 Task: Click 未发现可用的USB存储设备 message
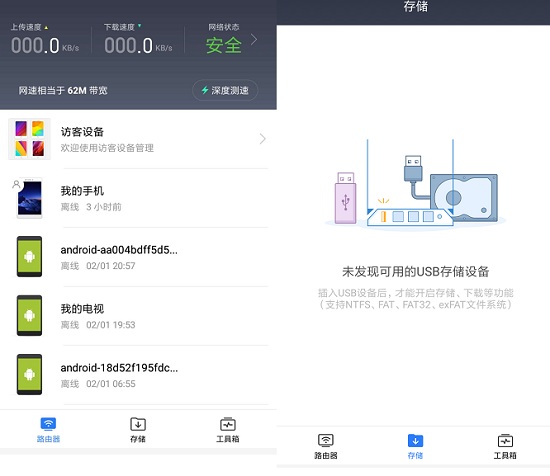point(415,271)
